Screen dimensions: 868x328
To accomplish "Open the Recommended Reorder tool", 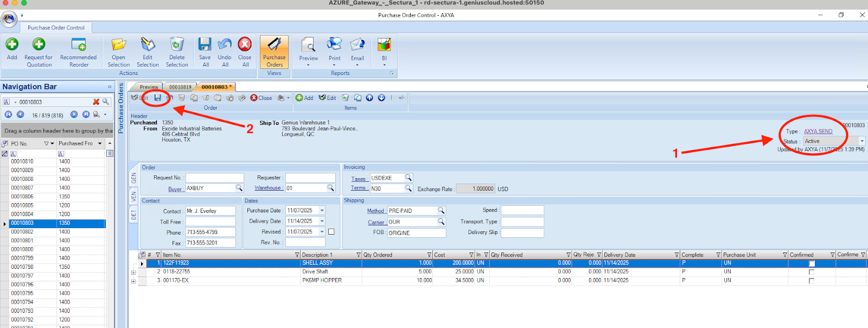I will click(x=79, y=45).
